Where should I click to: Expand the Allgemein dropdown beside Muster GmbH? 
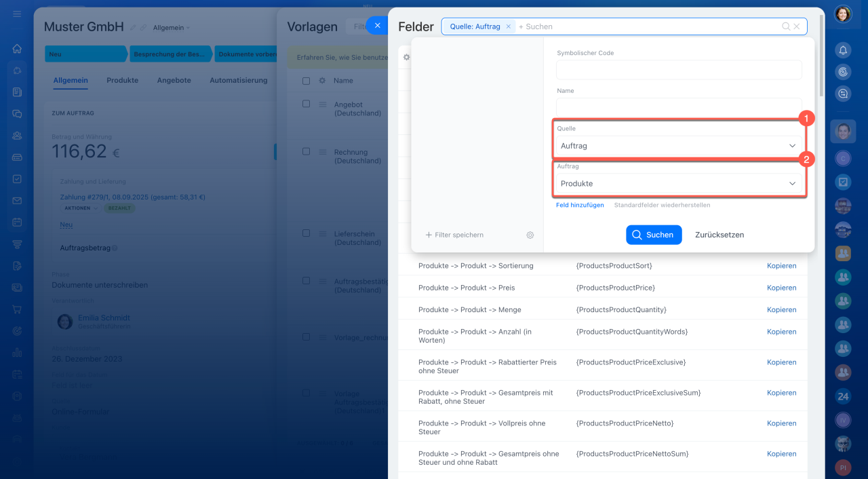(x=172, y=28)
